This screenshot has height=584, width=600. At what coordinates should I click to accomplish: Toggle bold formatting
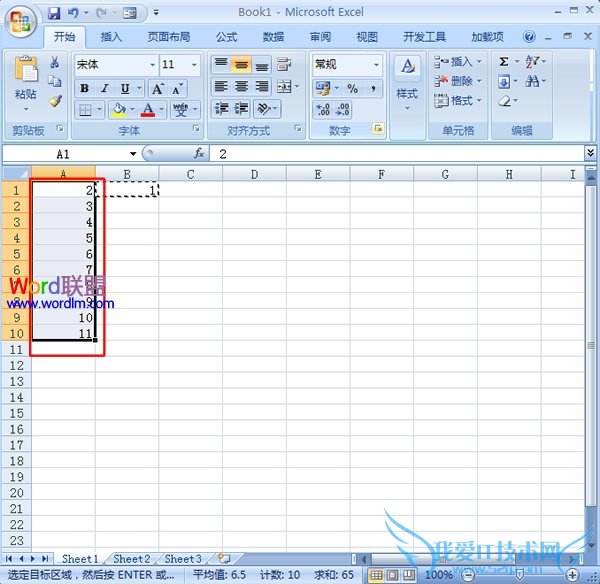84,89
